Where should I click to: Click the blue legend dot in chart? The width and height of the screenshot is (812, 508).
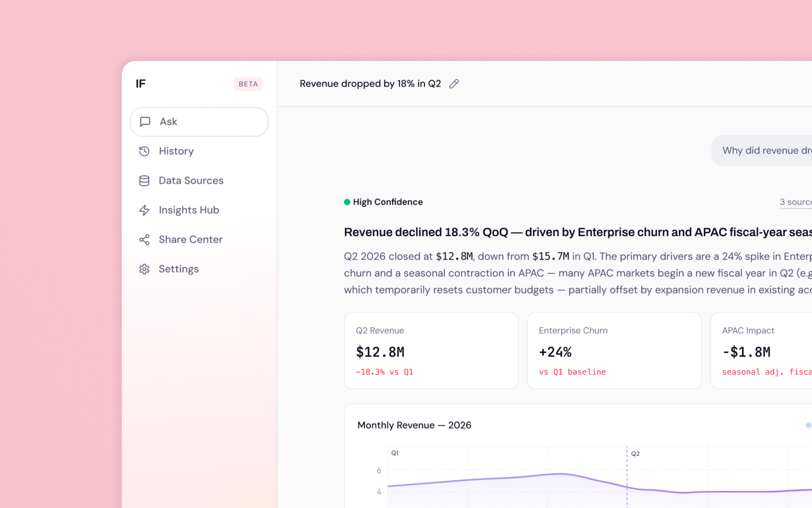click(x=809, y=425)
